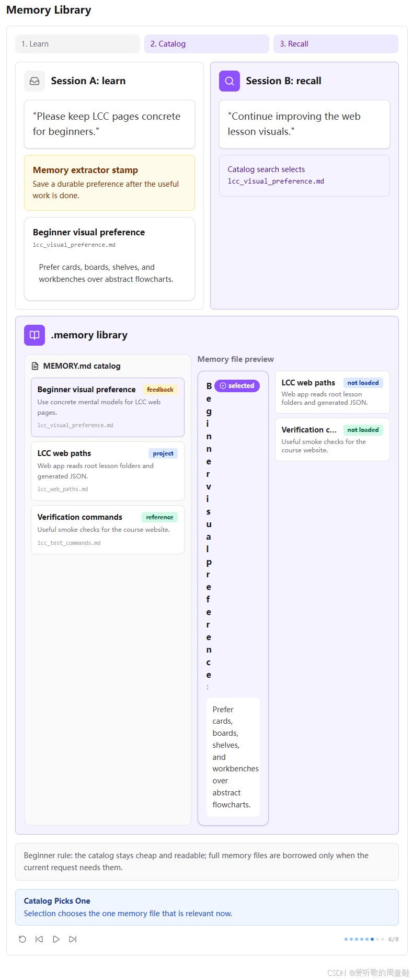
Task: Select the LCC web paths catalog entry
Action: (108, 471)
